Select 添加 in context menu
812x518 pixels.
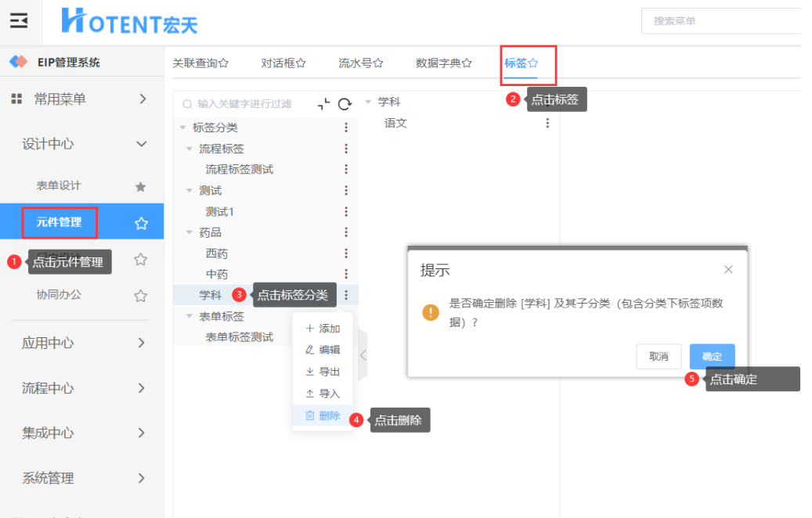pyautogui.click(x=323, y=329)
